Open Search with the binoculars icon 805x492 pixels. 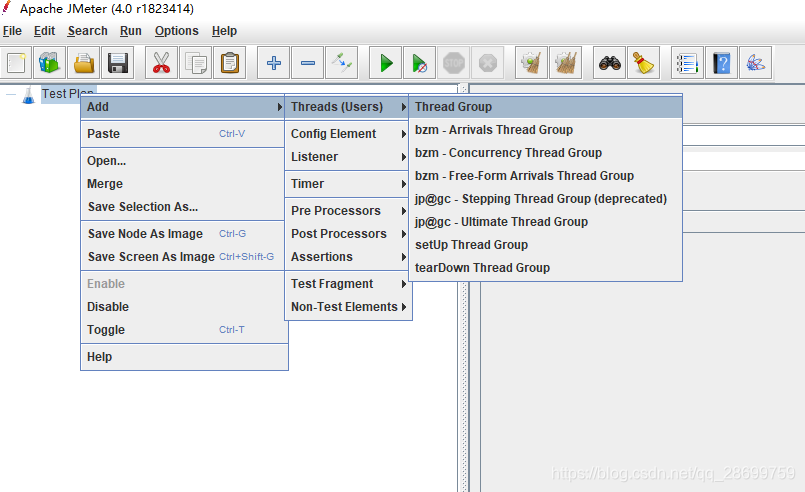click(609, 63)
